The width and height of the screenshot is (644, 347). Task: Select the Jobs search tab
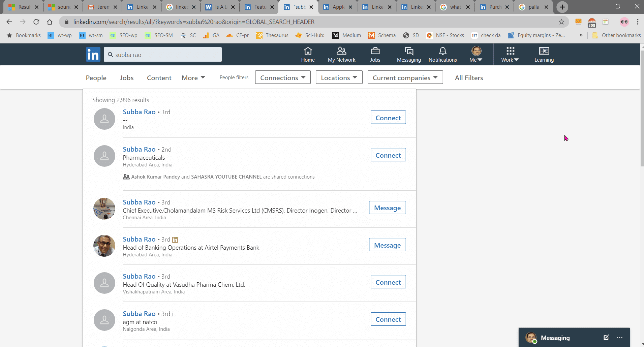(x=127, y=78)
